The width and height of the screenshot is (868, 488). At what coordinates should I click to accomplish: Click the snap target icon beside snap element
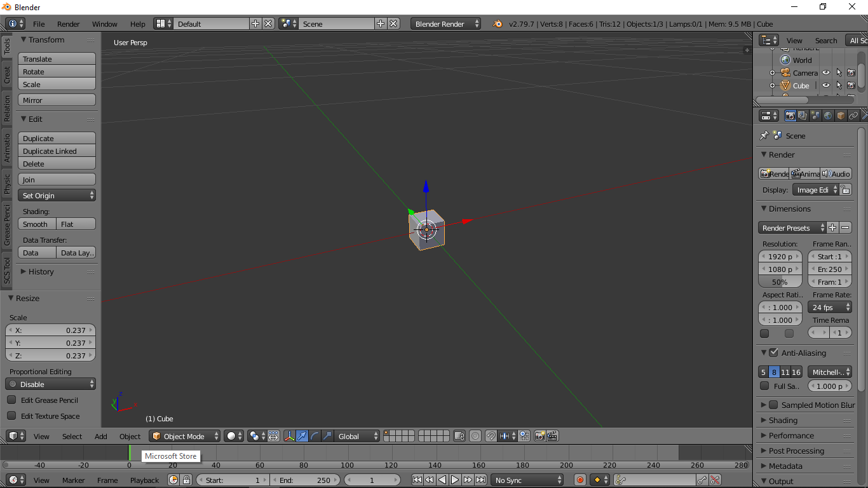[524, 436]
